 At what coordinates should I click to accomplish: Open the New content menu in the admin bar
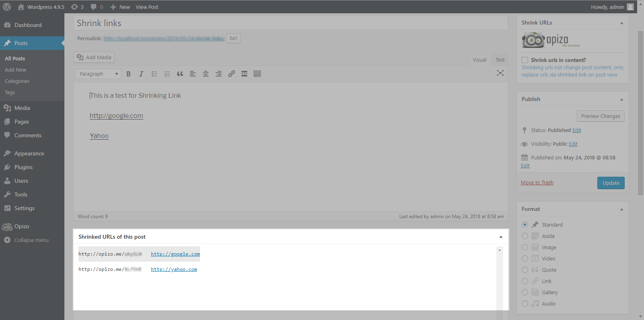(x=120, y=7)
